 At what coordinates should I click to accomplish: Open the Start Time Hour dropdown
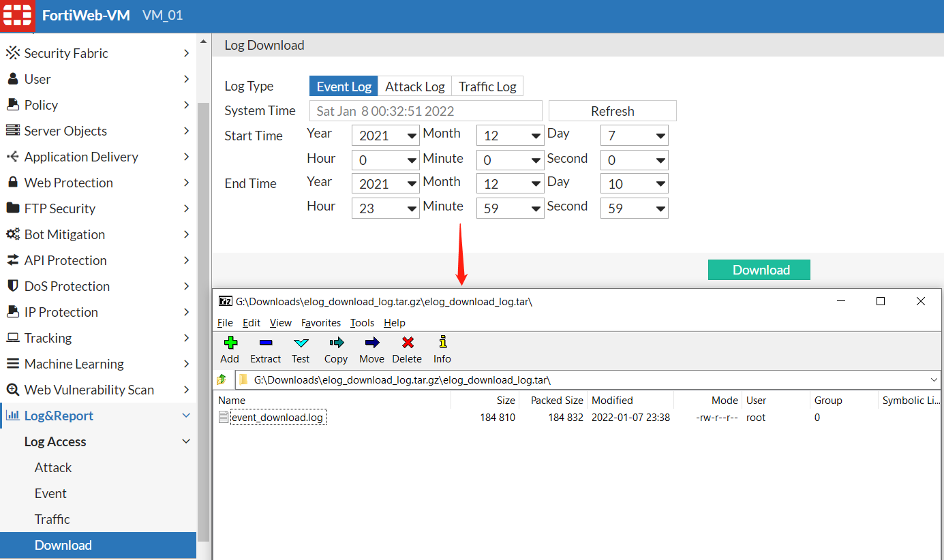click(385, 160)
